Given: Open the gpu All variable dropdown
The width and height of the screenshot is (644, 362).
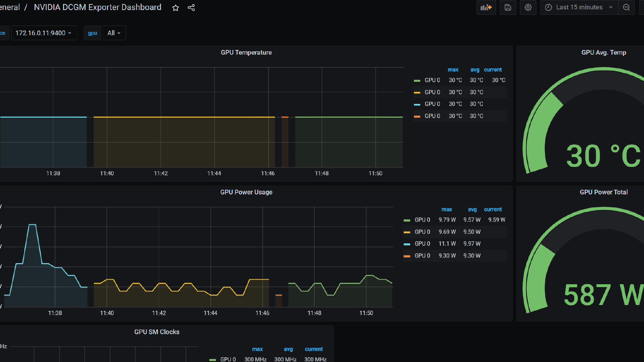Looking at the screenshot, I should 114,33.
